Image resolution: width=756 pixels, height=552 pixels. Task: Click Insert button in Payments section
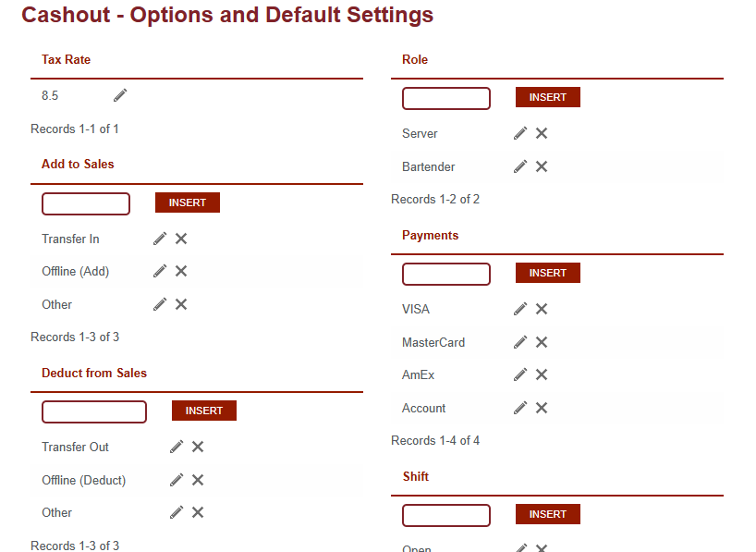(x=547, y=273)
